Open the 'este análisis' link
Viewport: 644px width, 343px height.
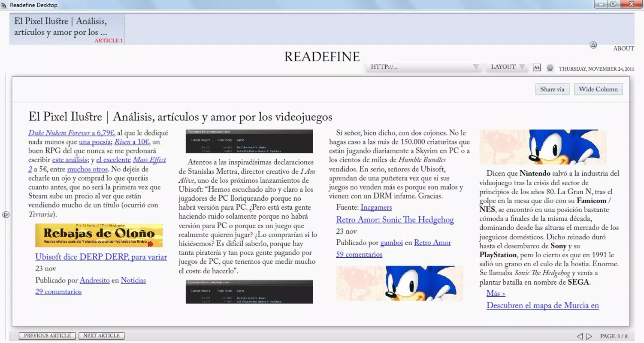[x=70, y=160]
